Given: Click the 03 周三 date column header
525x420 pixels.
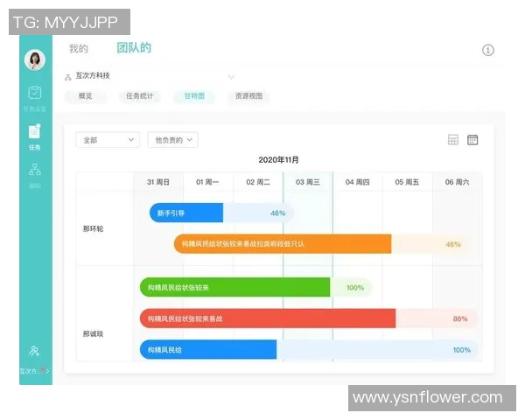Looking at the screenshot, I should 307,182.
